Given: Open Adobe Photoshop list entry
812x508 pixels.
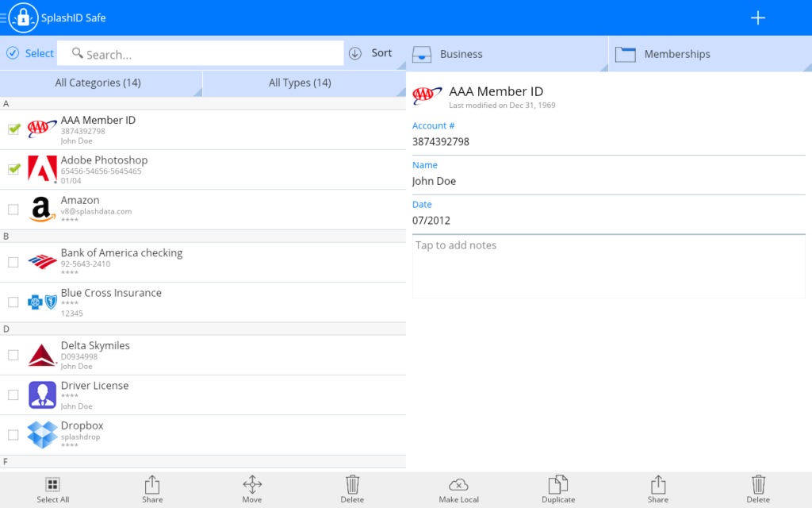Looking at the screenshot, I should click(203, 170).
